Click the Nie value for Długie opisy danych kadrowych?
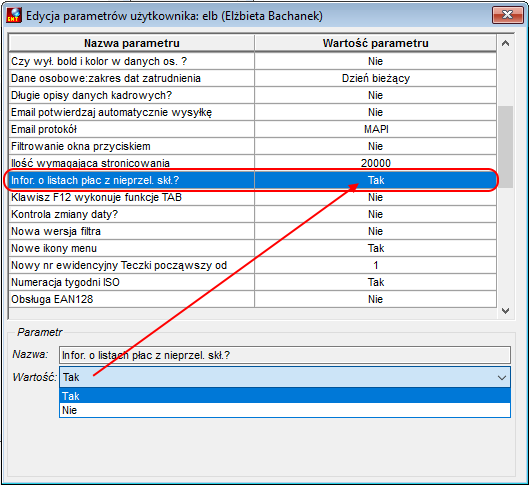 point(375,95)
